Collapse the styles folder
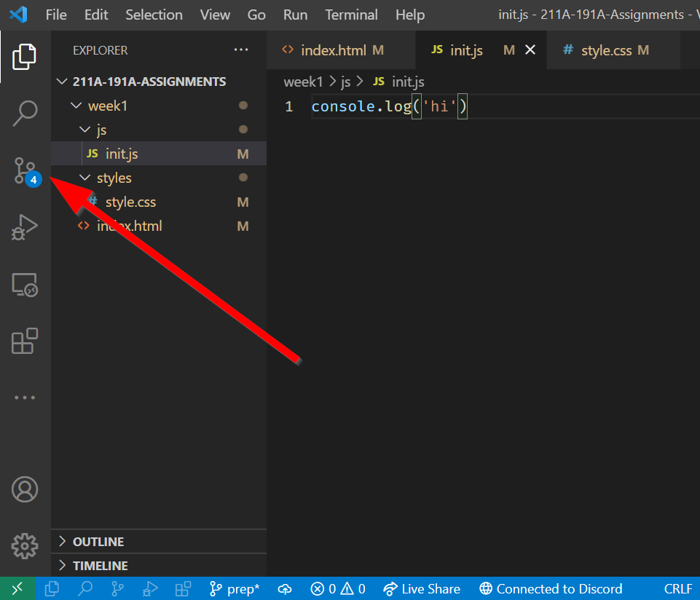The height and width of the screenshot is (600, 700). tap(84, 178)
